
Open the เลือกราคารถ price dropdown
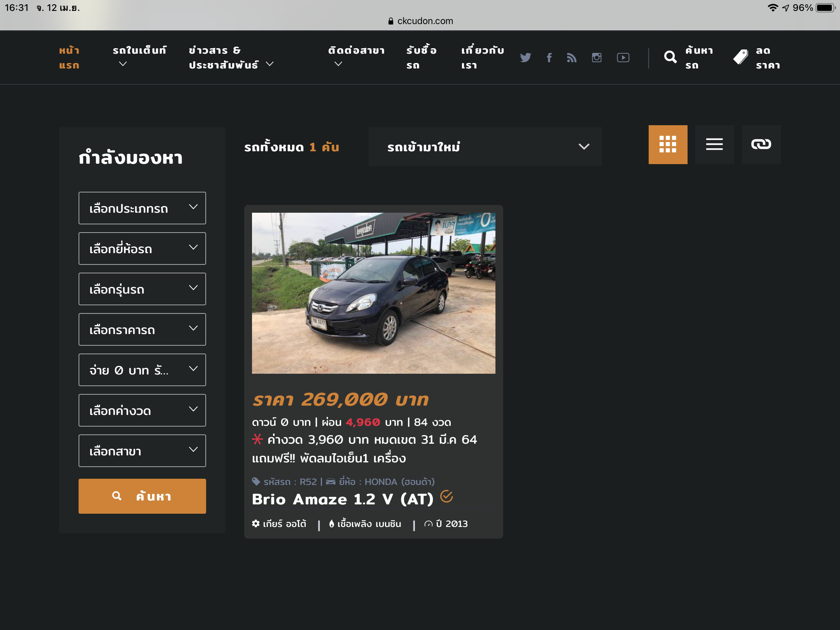click(142, 329)
